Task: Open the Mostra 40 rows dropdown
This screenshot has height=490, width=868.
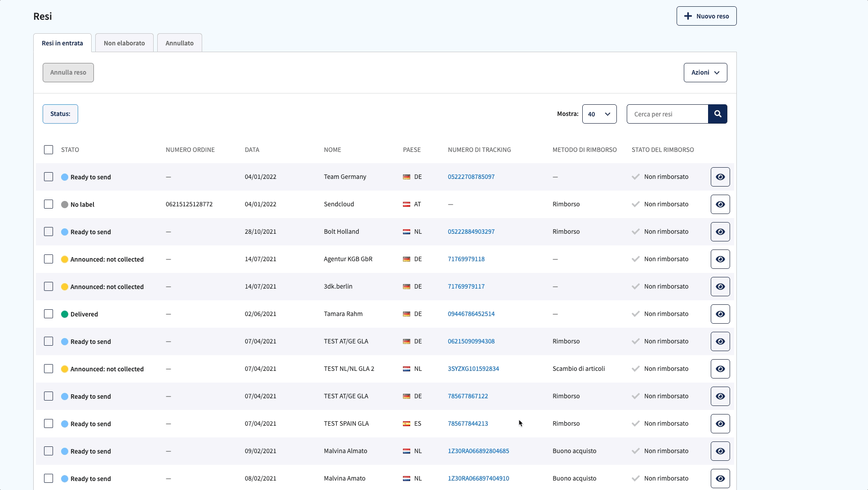Action: point(599,114)
